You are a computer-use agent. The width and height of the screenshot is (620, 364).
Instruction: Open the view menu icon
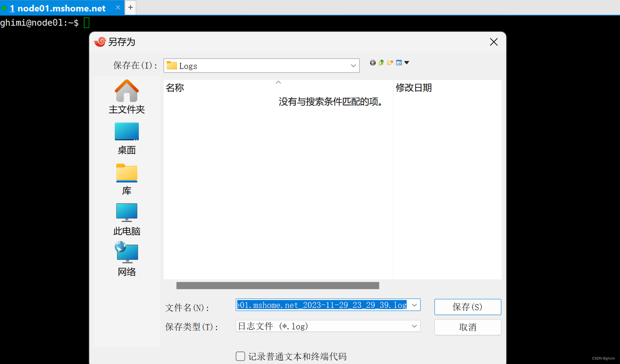pyautogui.click(x=402, y=63)
